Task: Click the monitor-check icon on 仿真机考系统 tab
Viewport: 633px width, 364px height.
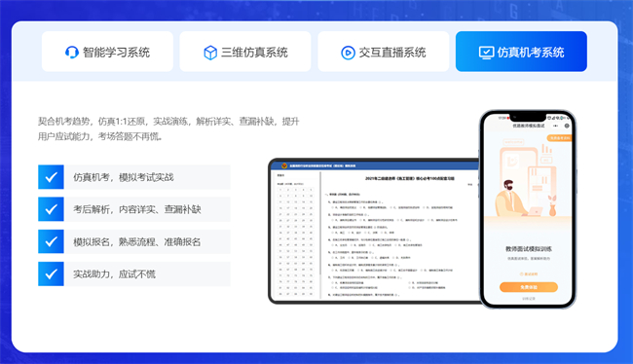Action: [x=486, y=53]
